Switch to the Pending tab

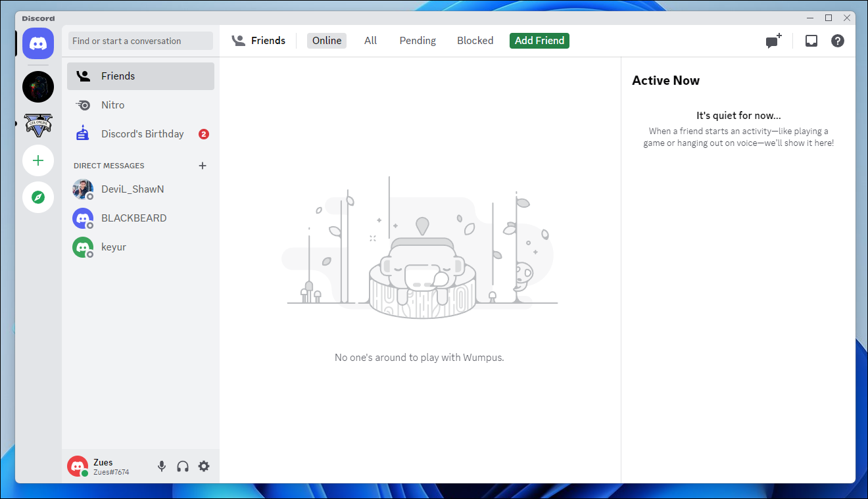tap(418, 41)
